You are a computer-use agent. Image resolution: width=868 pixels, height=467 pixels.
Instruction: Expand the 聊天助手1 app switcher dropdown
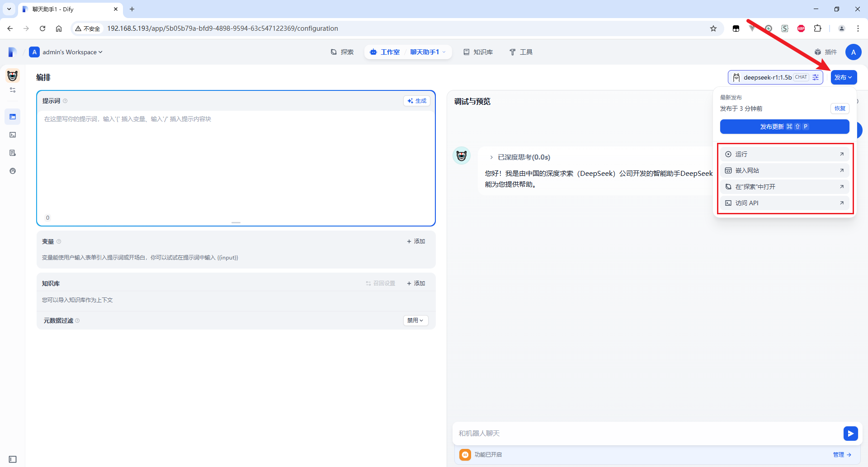coord(428,52)
